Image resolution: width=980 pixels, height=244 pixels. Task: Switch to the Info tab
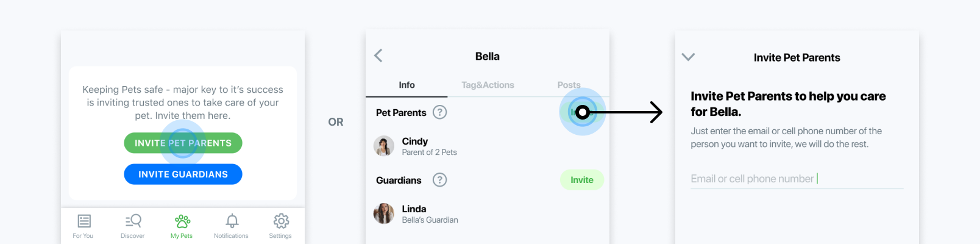[407, 85]
